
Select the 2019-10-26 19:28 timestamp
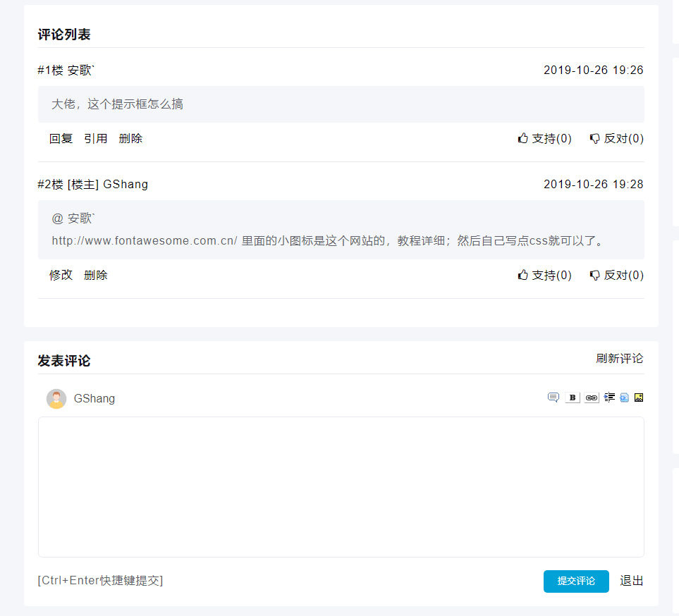[594, 185]
